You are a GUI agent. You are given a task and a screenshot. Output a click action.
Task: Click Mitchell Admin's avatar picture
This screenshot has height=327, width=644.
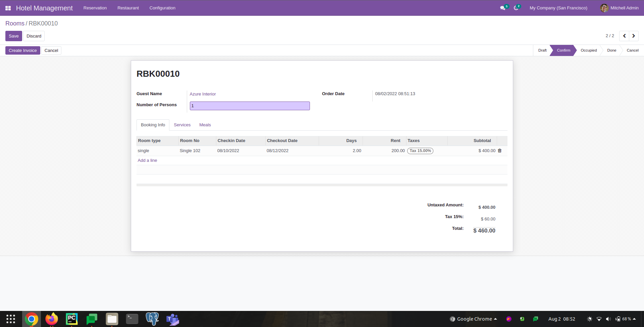[604, 8]
